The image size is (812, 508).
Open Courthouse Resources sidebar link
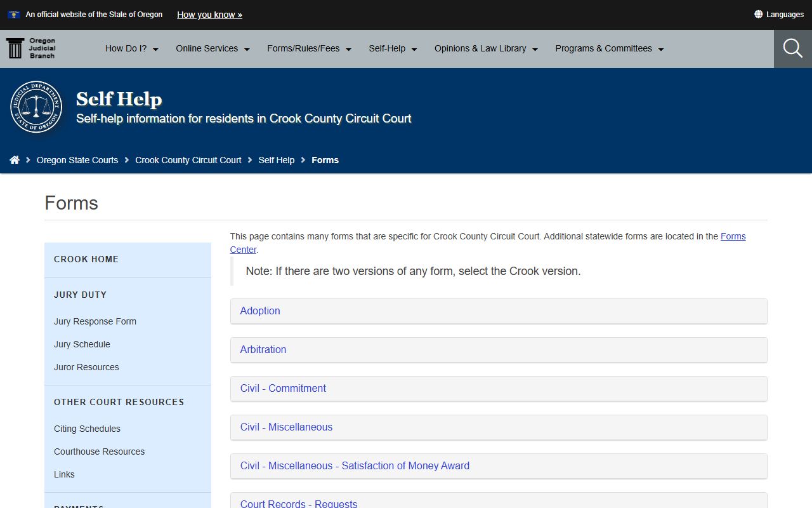pos(99,451)
